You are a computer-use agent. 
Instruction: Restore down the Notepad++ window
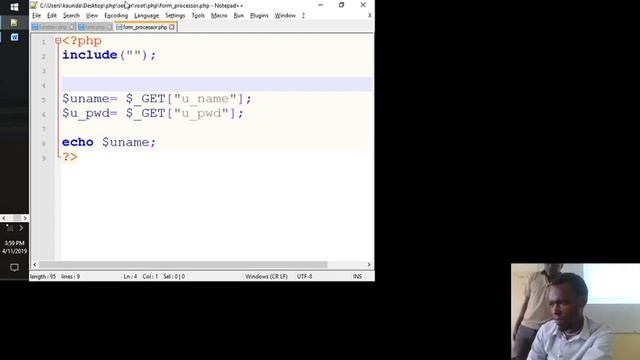click(342, 5)
